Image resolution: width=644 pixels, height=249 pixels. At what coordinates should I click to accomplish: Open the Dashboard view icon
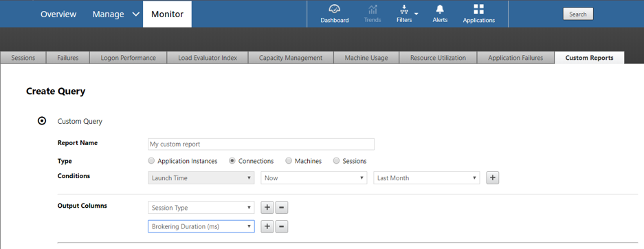(x=334, y=10)
